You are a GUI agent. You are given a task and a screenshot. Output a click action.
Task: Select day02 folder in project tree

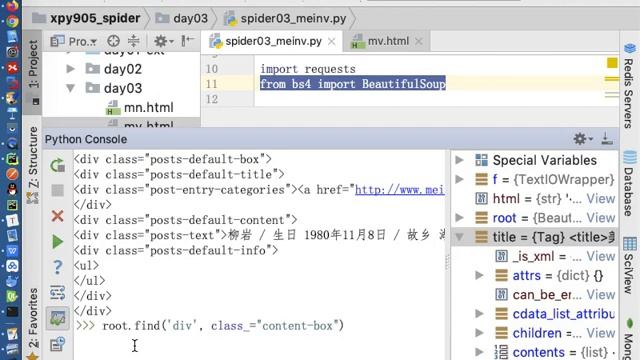[x=114, y=69]
